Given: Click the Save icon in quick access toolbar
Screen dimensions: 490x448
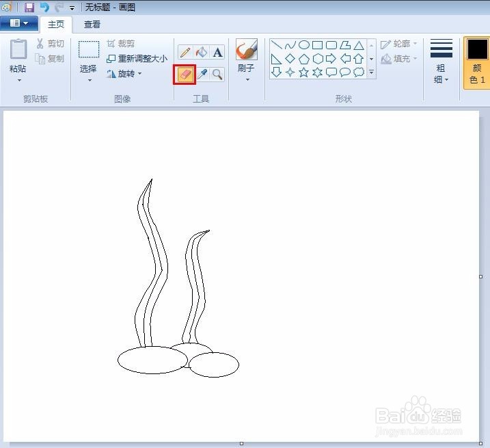Looking at the screenshot, I should 29,8.
